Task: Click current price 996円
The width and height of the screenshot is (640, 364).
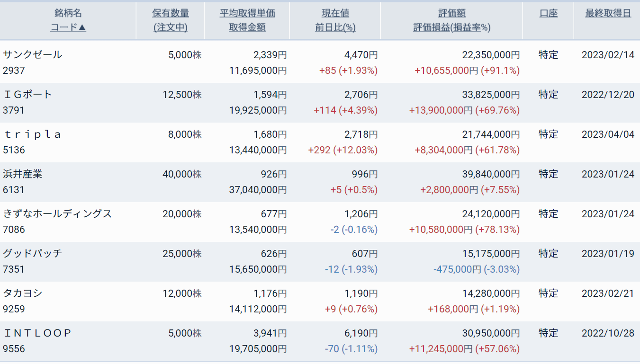Action: coord(365,174)
